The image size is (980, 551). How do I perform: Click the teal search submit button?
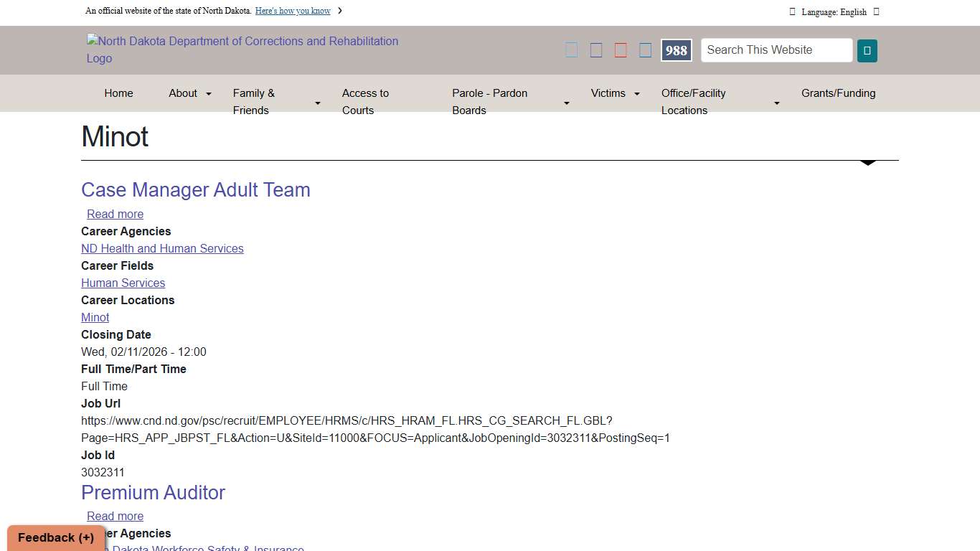[x=867, y=50]
